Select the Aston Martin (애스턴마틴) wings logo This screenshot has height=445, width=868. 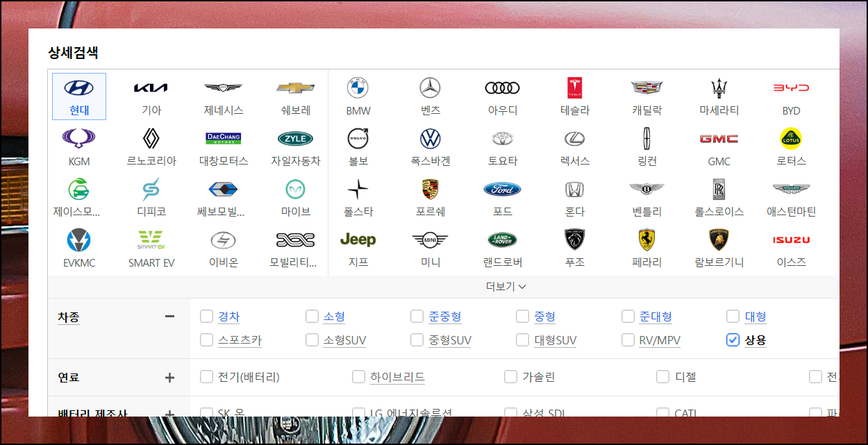tap(791, 189)
